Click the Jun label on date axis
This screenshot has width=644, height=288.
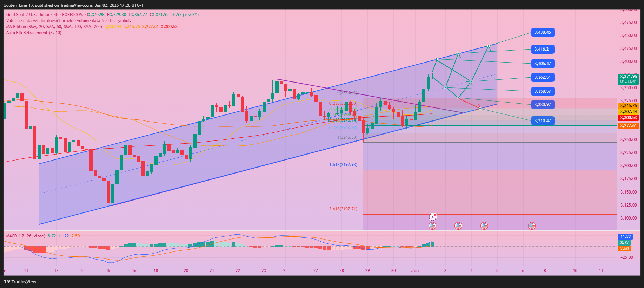coord(415,271)
